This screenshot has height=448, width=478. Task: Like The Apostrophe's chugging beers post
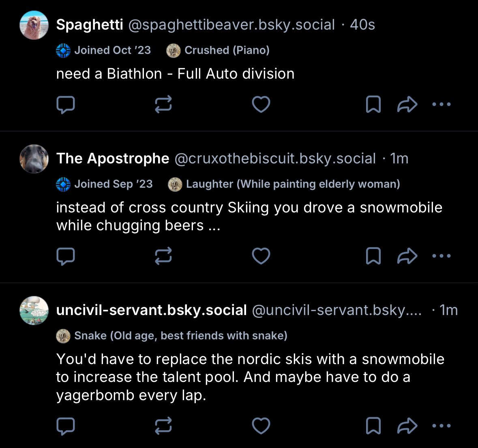(261, 256)
